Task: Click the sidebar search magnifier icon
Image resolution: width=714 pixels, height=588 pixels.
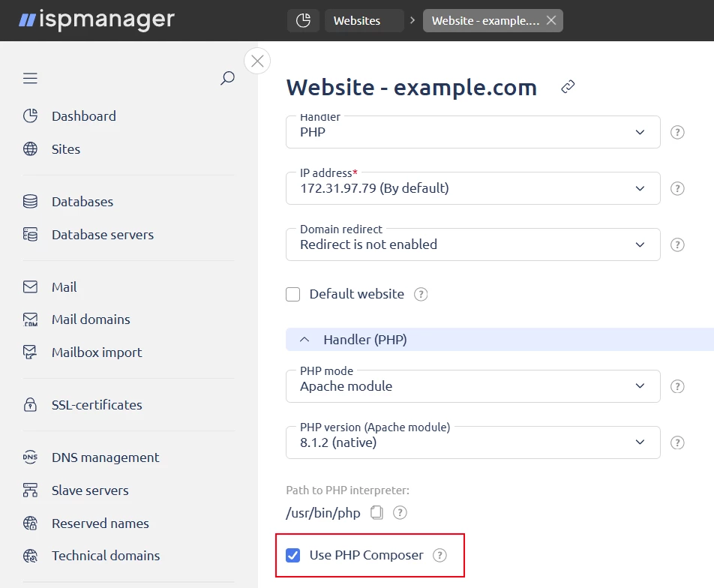Action: click(x=227, y=78)
